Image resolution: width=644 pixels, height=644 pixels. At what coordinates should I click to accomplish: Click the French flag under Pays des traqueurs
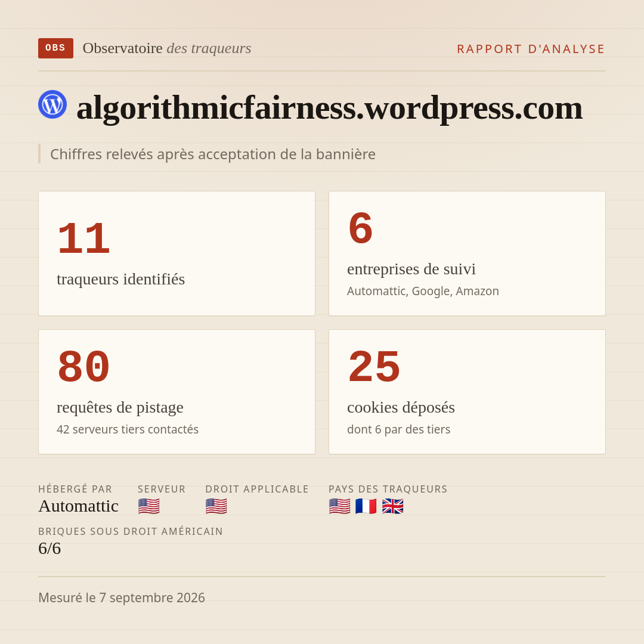[366, 506]
